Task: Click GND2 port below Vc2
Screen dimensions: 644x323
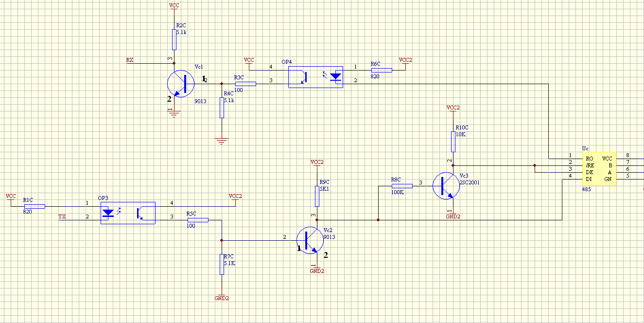Action: pos(317,271)
